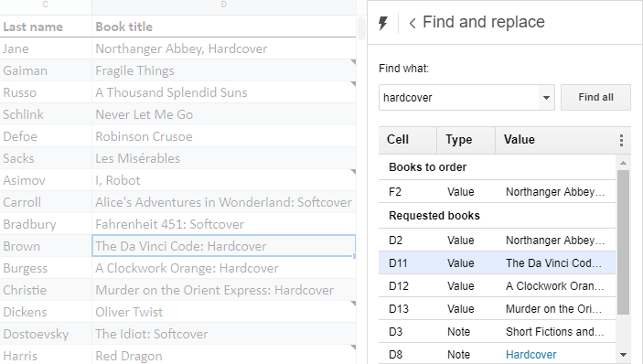The width and height of the screenshot is (643, 364).
Task: Select the last name cell Christie
Action: (46, 290)
